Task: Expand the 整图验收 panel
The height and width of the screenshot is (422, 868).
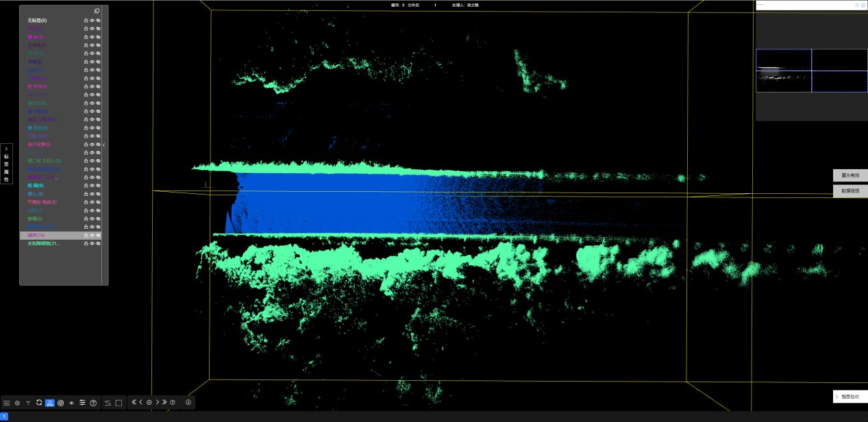Action: 850,397
